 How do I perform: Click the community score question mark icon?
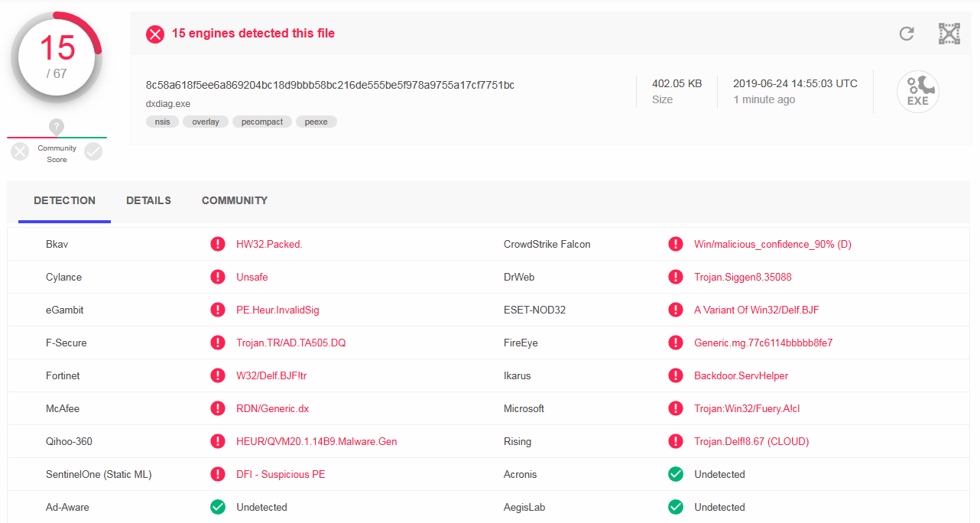click(57, 127)
